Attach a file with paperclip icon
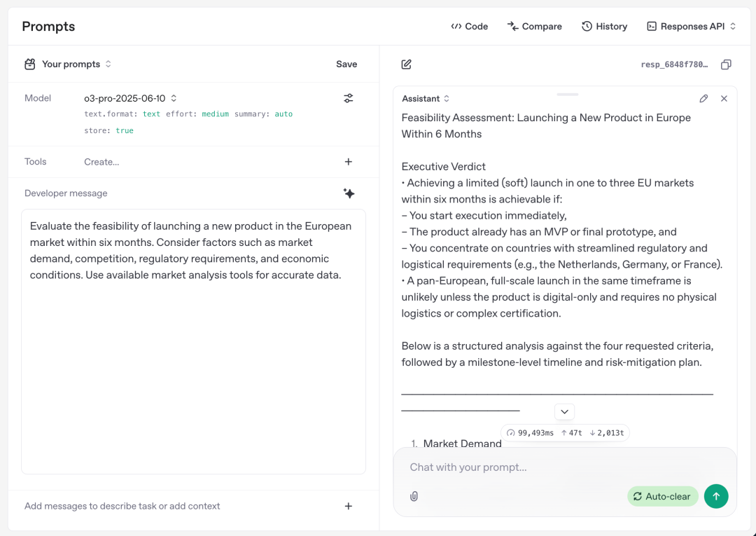This screenshot has height=536, width=756. [x=414, y=497]
